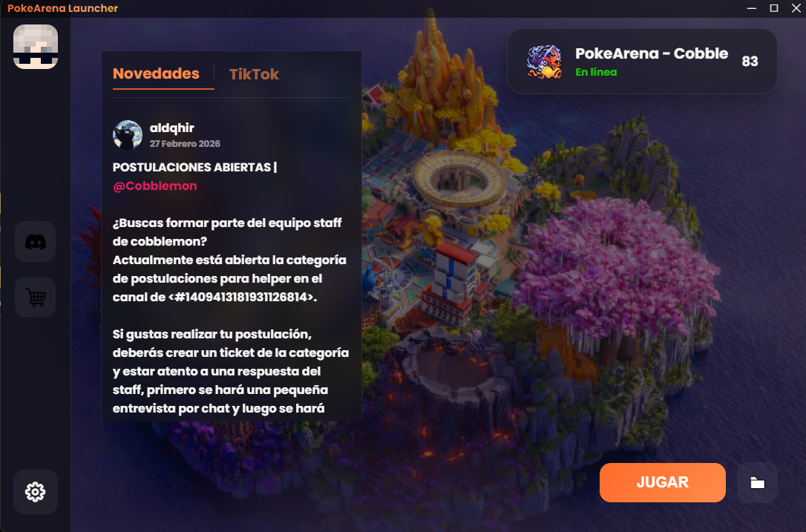Click the PokeArena server logo icon
Screen dimensions: 806x532
point(544,61)
